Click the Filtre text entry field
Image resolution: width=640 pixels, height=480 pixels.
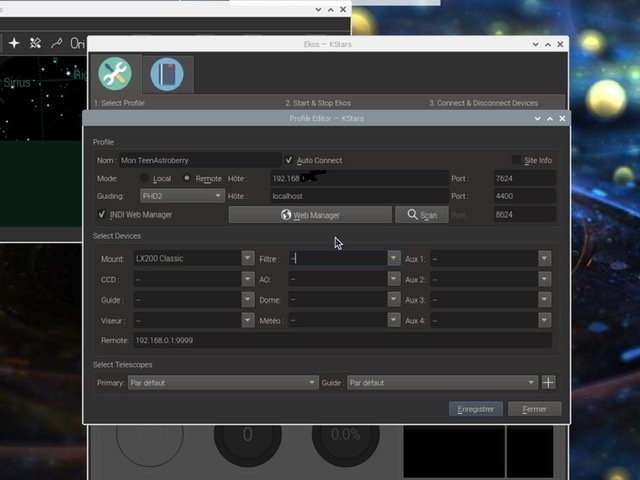[338, 258]
